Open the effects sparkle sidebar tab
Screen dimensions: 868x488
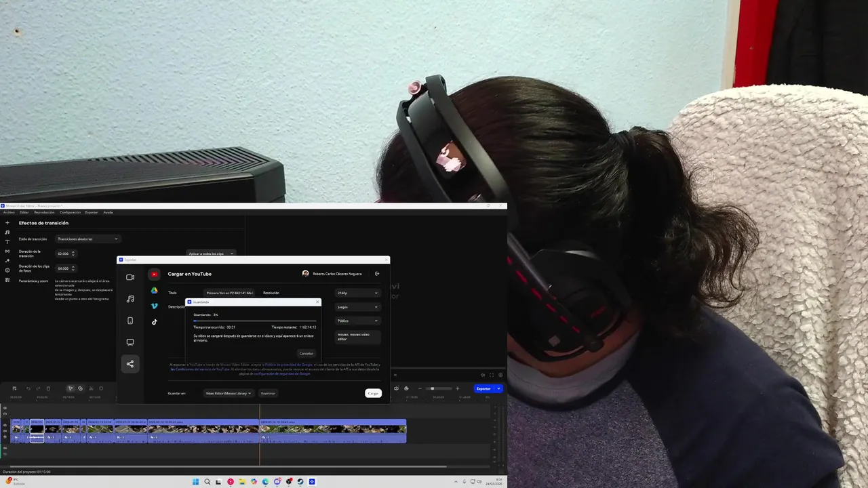[x=7, y=261]
